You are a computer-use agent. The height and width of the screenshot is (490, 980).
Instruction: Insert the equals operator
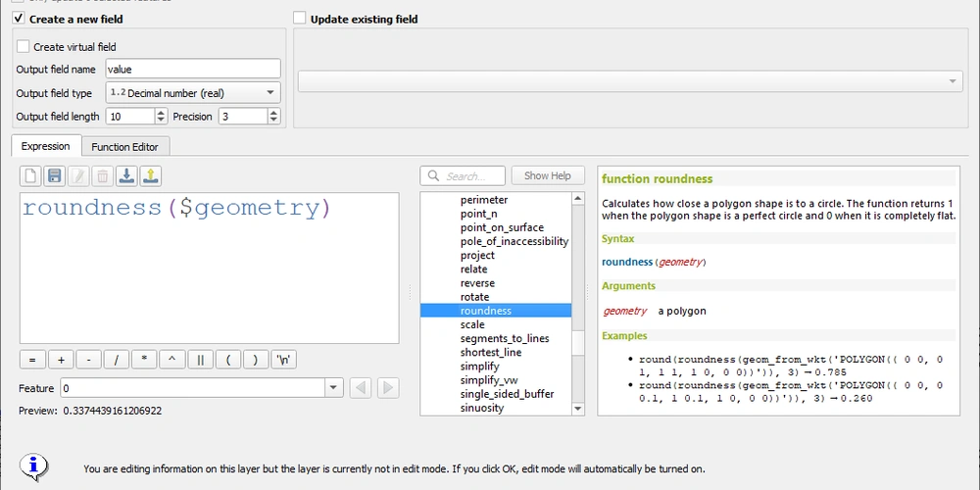tap(32, 360)
